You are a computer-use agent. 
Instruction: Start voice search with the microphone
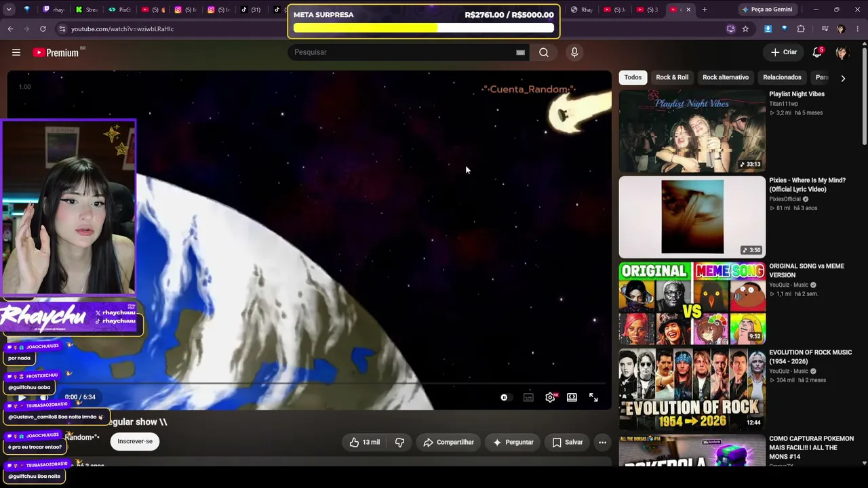point(574,52)
